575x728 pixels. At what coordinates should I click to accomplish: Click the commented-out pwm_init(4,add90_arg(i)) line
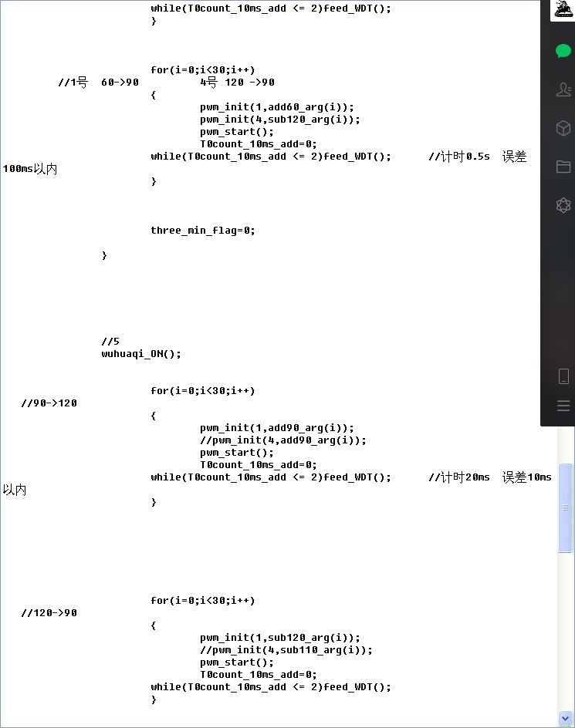pos(282,440)
